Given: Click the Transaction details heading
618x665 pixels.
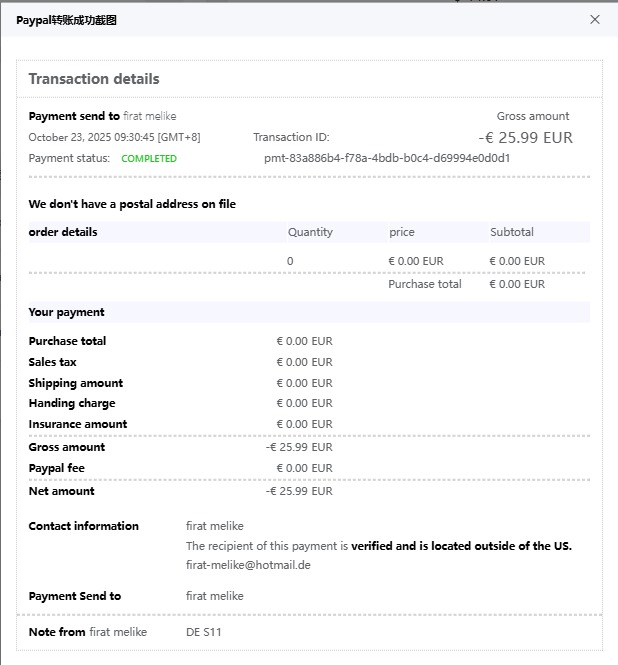Looking at the screenshot, I should coord(94,79).
